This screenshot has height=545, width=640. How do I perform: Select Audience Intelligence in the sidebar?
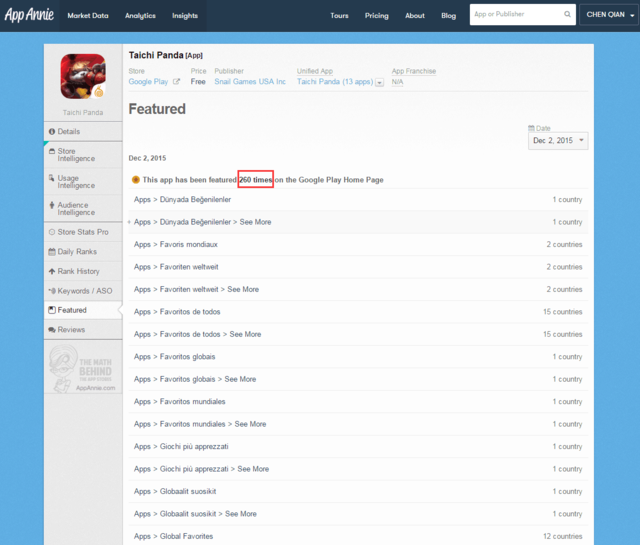coord(83,209)
